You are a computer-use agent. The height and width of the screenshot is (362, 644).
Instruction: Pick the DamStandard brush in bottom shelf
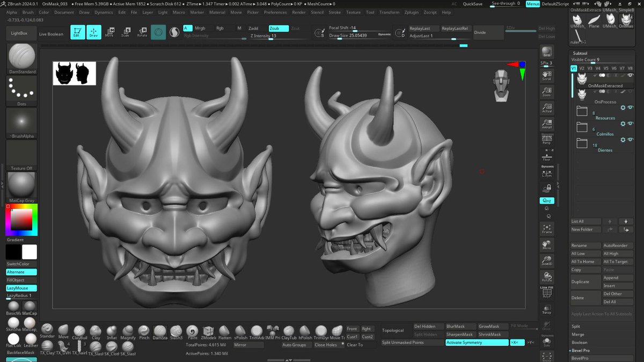click(x=160, y=332)
